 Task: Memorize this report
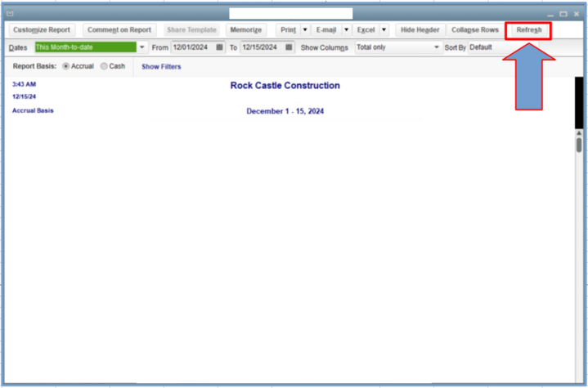[246, 29]
